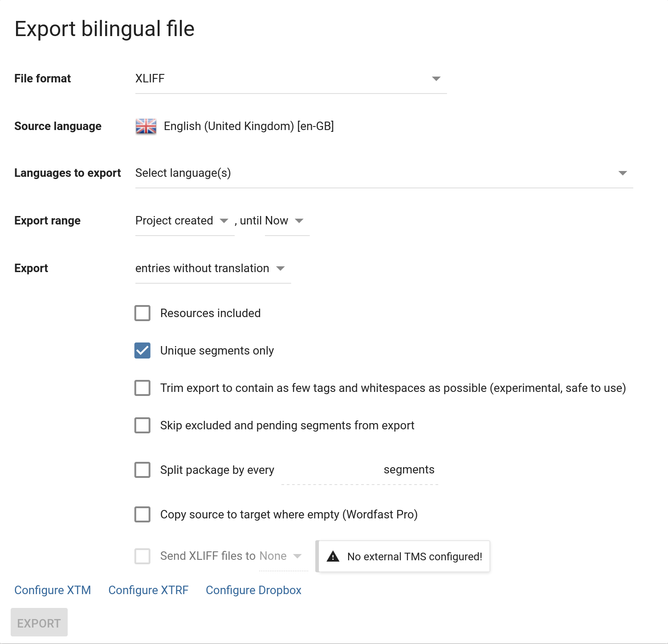Uncheck Unique segments only

pyautogui.click(x=143, y=351)
